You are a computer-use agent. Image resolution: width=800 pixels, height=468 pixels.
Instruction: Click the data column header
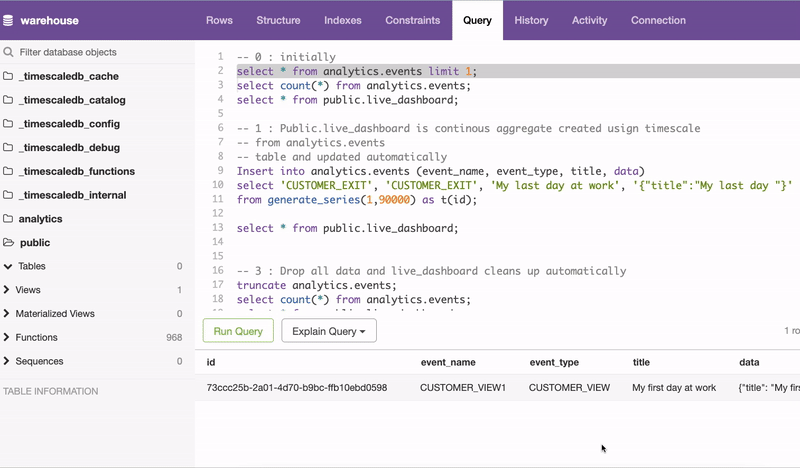(x=749, y=362)
